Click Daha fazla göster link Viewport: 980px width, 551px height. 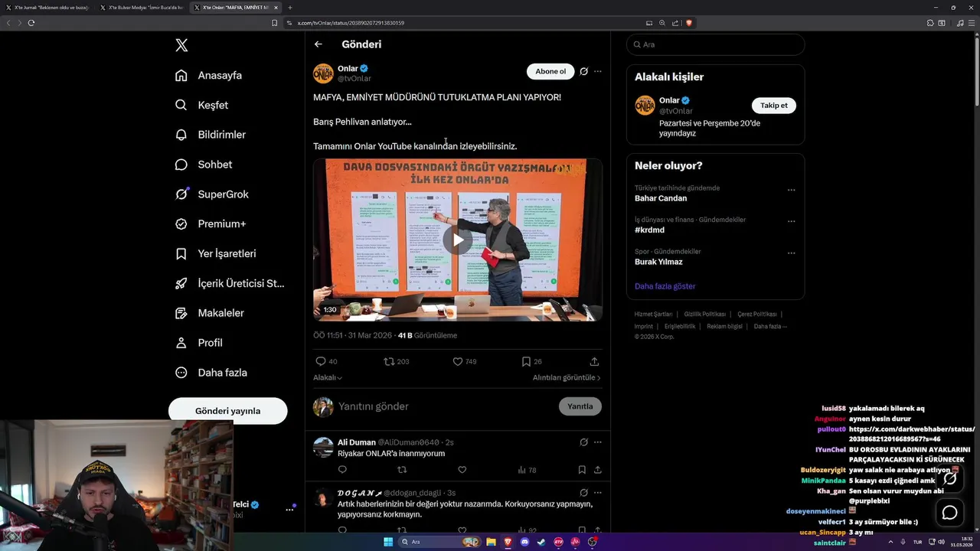click(x=665, y=286)
